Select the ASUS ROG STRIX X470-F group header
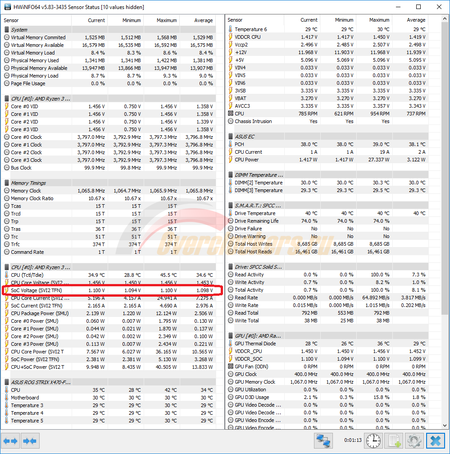 (109, 382)
